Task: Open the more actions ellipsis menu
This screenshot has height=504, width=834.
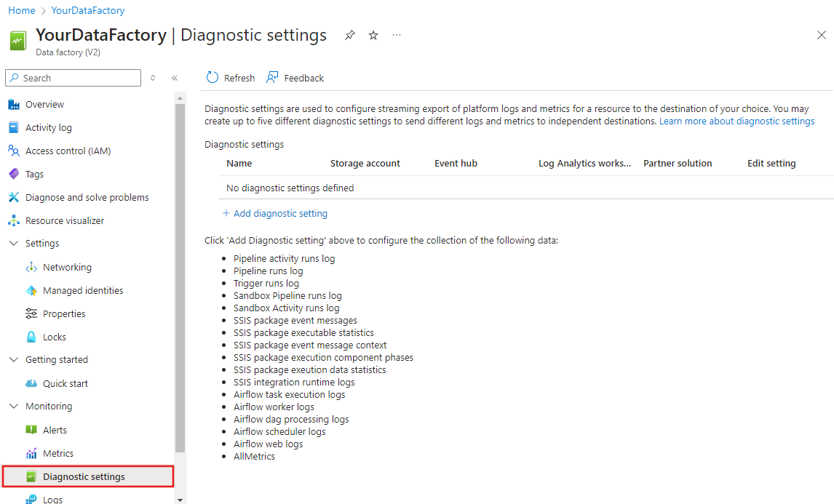Action: click(x=396, y=34)
